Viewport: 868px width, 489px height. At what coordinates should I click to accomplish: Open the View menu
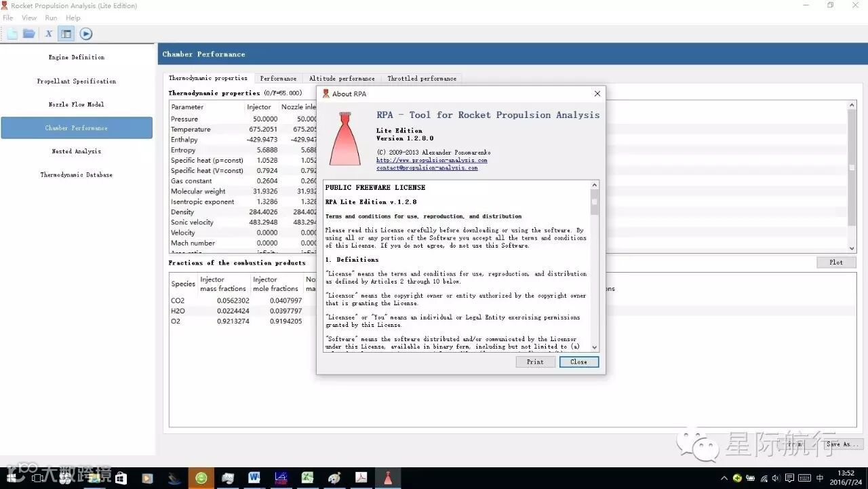pyautogui.click(x=29, y=18)
